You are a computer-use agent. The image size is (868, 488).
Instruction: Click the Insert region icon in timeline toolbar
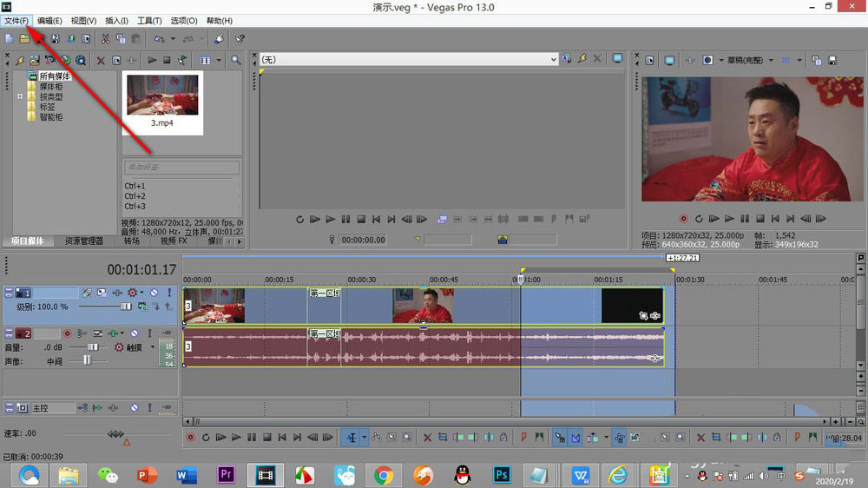click(539, 438)
